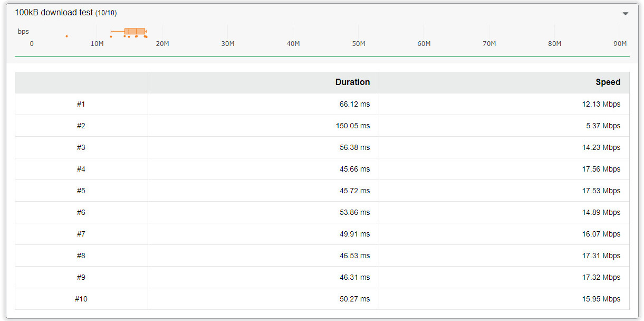This screenshot has height=321, width=644.
Task: Select row label #2
Action: point(81,126)
